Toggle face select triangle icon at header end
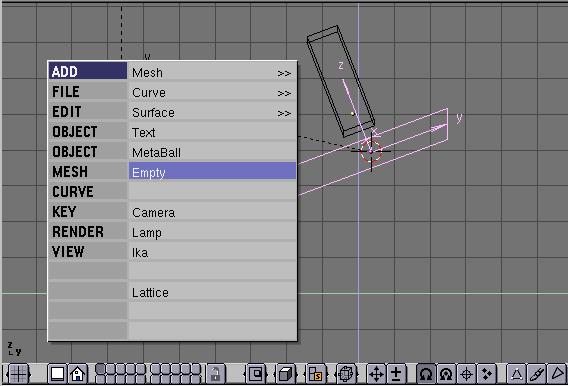Image resolution: width=568 pixels, height=386 pixels. 557,373
